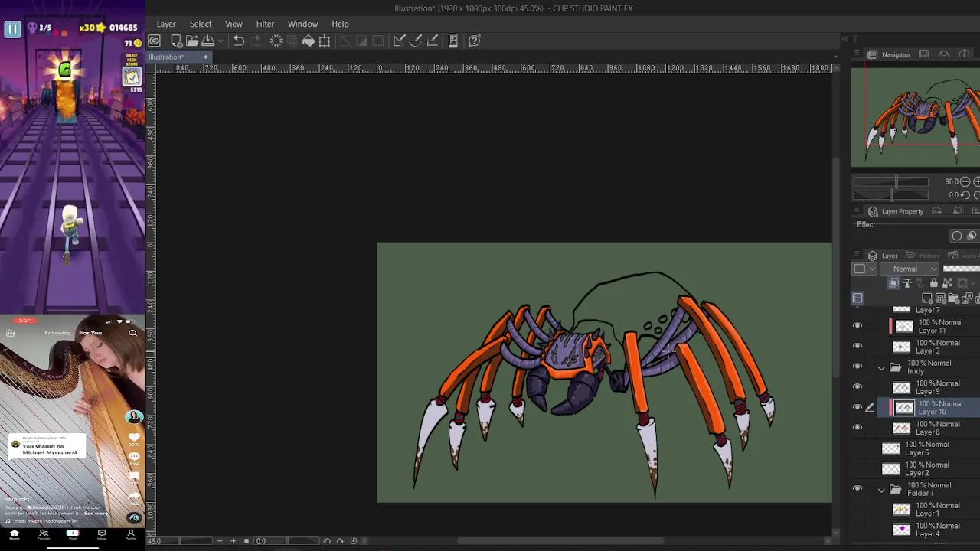The width and height of the screenshot is (980, 551).
Task: Collapse Folder 1 in layer list
Action: [x=881, y=490]
